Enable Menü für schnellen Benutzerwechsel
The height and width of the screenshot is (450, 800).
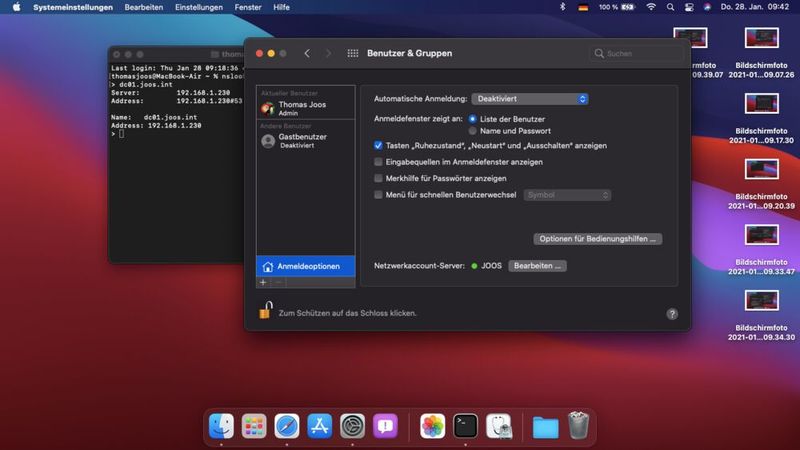(378, 194)
